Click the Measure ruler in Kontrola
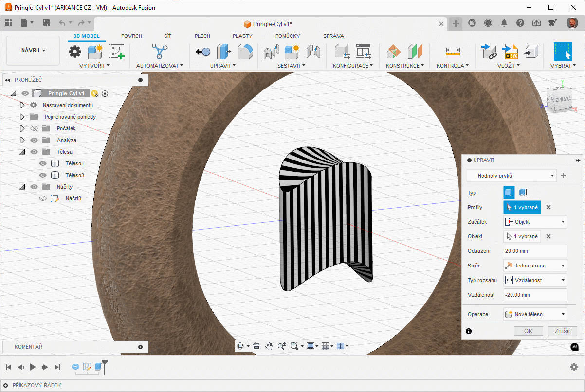 pos(453,52)
